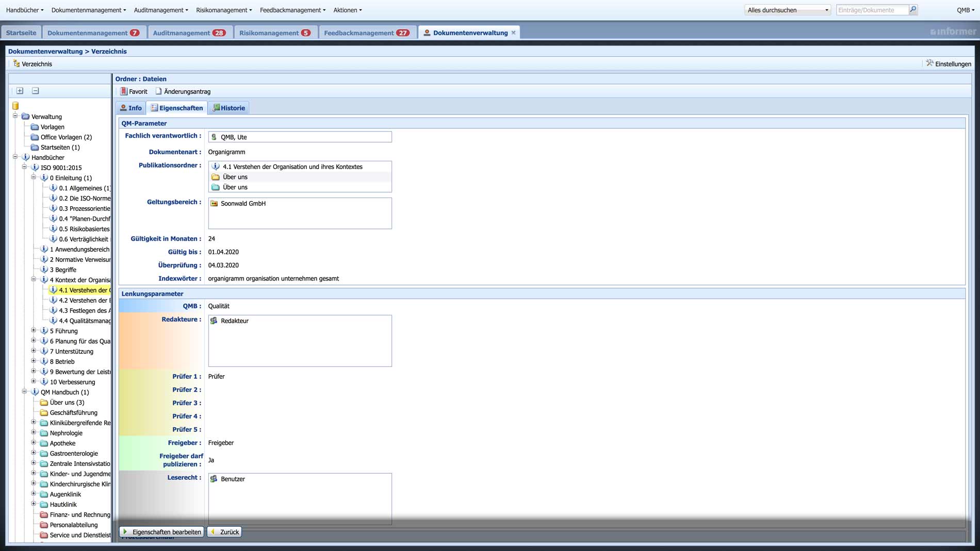Click the search magnifier icon
Screen dimensions: 980x551
click(x=913, y=10)
